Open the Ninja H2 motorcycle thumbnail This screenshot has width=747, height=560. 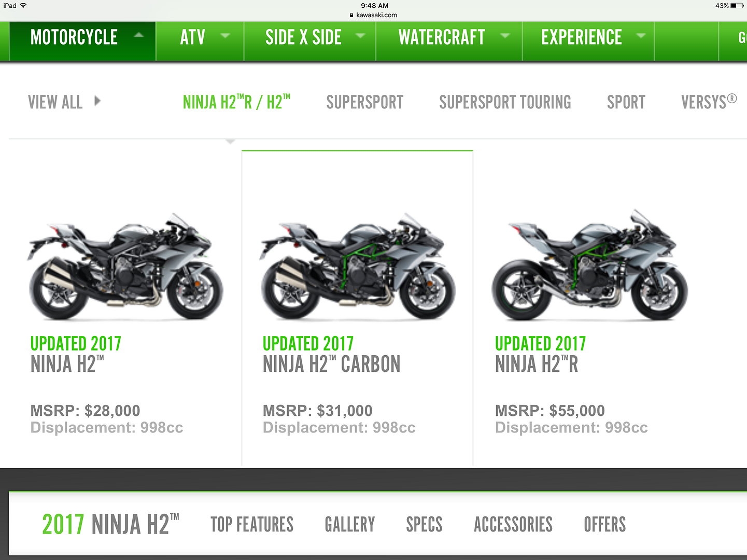click(x=125, y=267)
